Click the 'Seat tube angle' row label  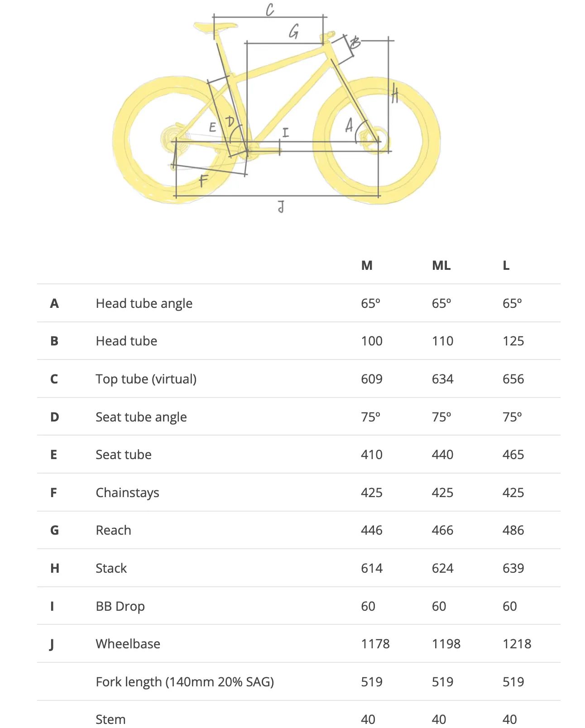pyautogui.click(x=141, y=417)
